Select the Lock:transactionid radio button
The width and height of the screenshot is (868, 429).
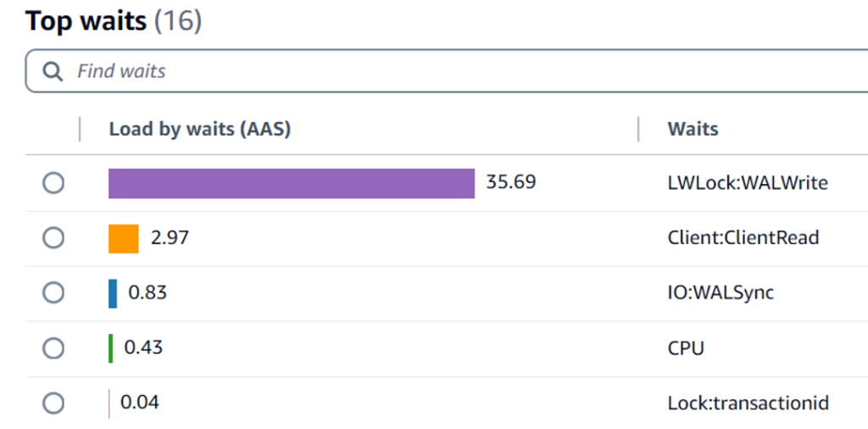click(53, 403)
